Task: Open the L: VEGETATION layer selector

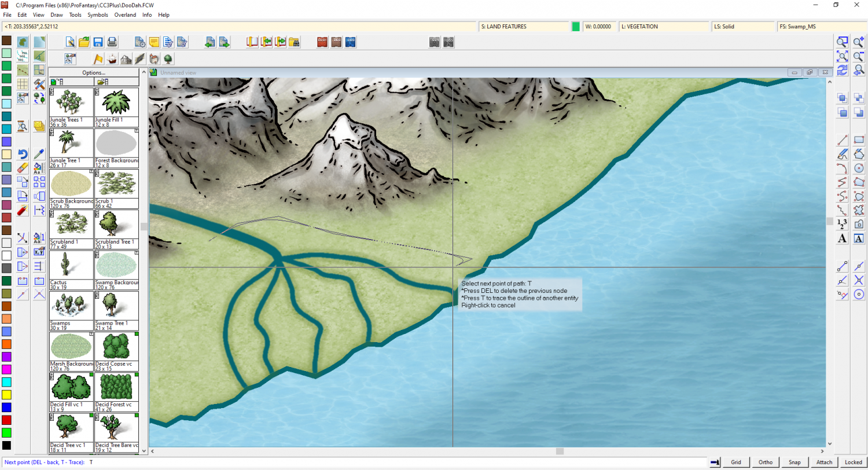Action: (664, 27)
